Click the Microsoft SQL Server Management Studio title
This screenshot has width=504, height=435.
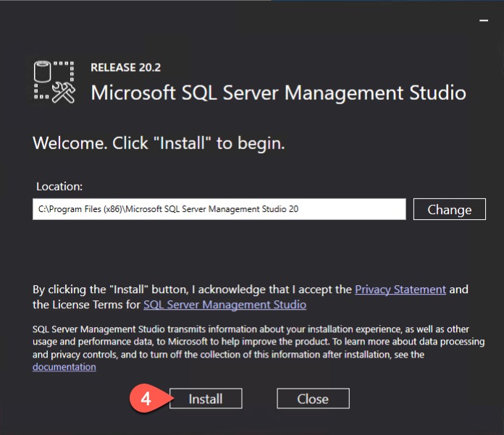pyautogui.click(x=278, y=93)
